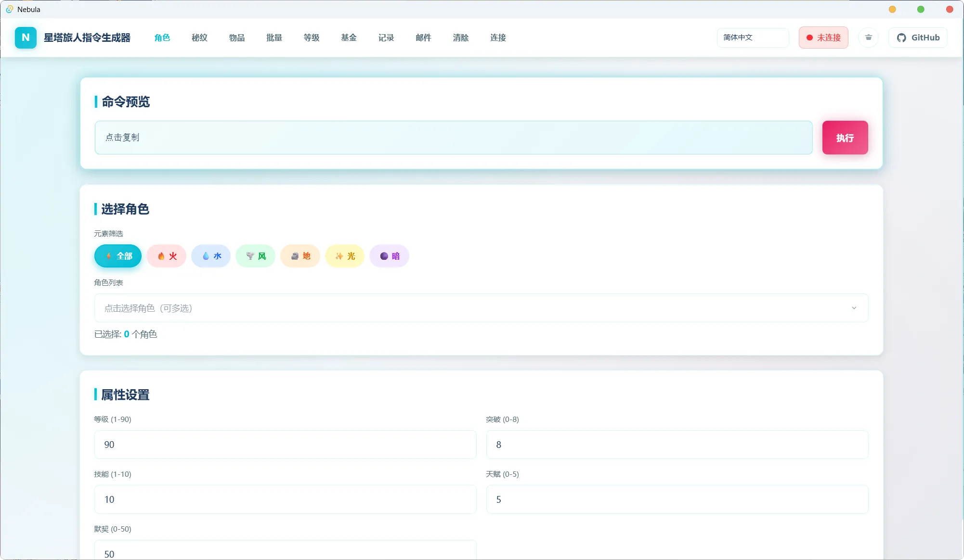Image resolution: width=964 pixels, height=560 pixels.
Task: Click the GitHub icon button
Action: click(x=918, y=38)
